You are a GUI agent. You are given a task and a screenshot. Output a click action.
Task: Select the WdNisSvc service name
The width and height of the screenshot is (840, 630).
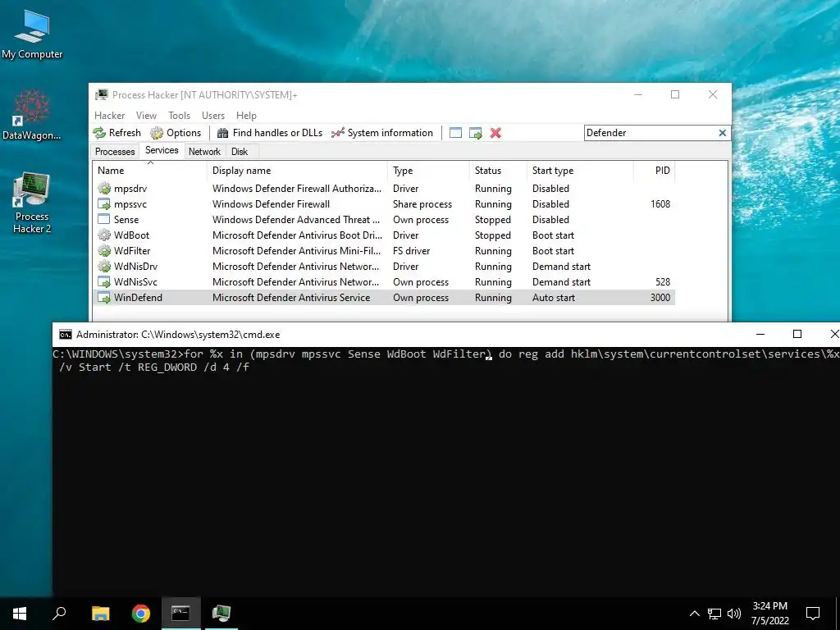[135, 282]
